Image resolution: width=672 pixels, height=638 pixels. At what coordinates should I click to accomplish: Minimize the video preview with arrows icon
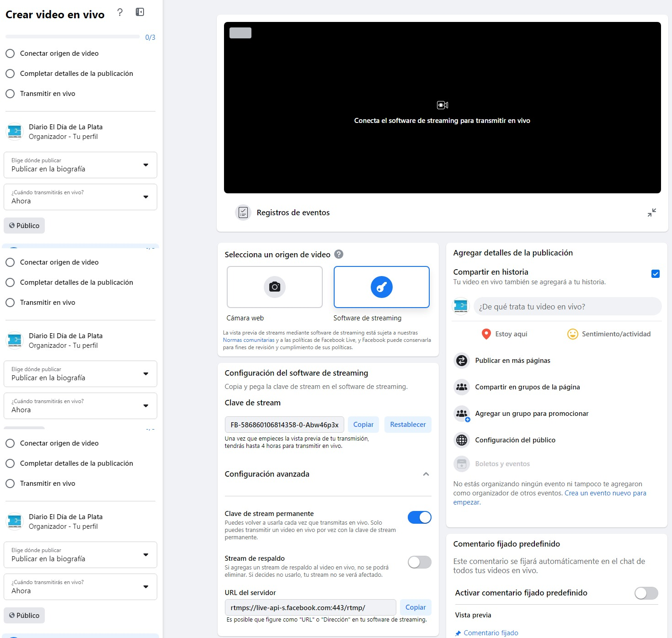[651, 213]
